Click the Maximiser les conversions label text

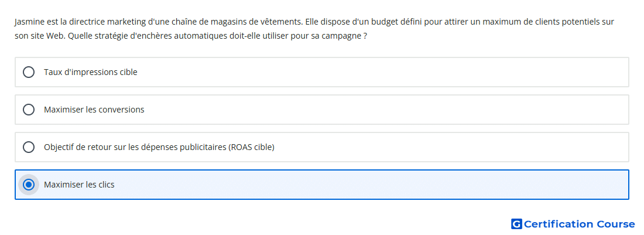point(94,110)
